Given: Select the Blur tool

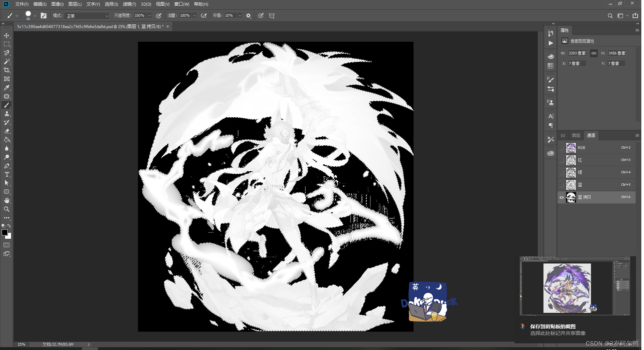Looking at the screenshot, I should (7, 148).
